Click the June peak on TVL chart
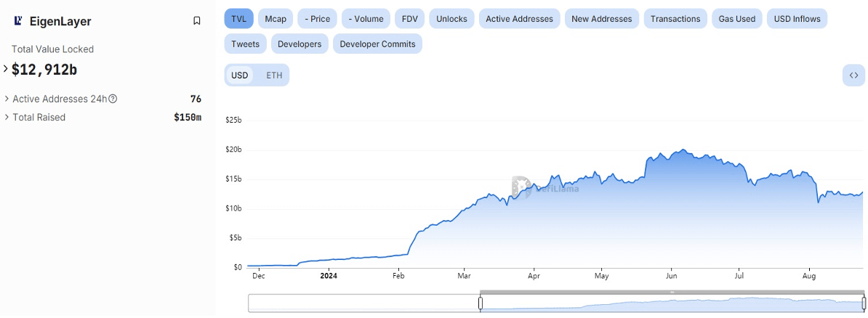The width and height of the screenshot is (868, 318). (x=682, y=150)
